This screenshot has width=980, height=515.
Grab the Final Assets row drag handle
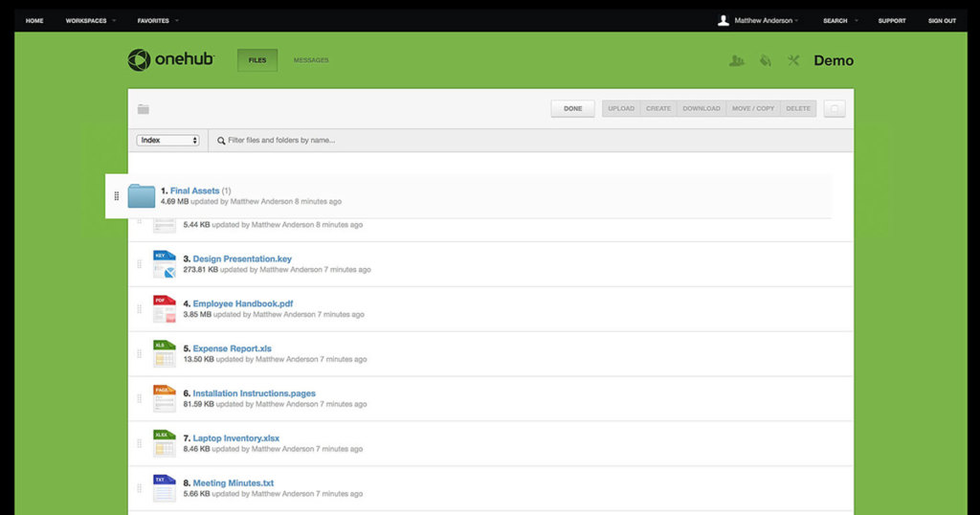pyautogui.click(x=117, y=196)
